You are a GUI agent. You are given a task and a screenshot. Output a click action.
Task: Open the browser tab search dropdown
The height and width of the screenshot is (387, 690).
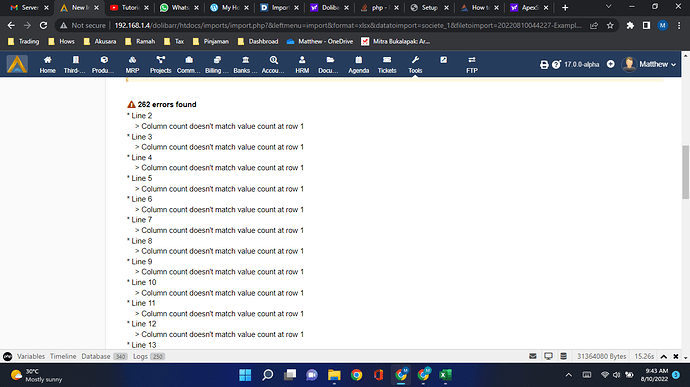(x=609, y=7)
